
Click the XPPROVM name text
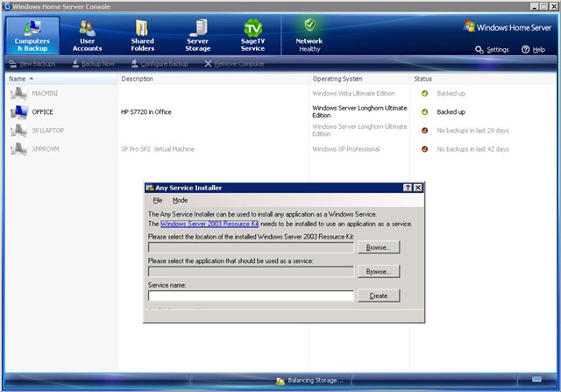coord(46,149)
